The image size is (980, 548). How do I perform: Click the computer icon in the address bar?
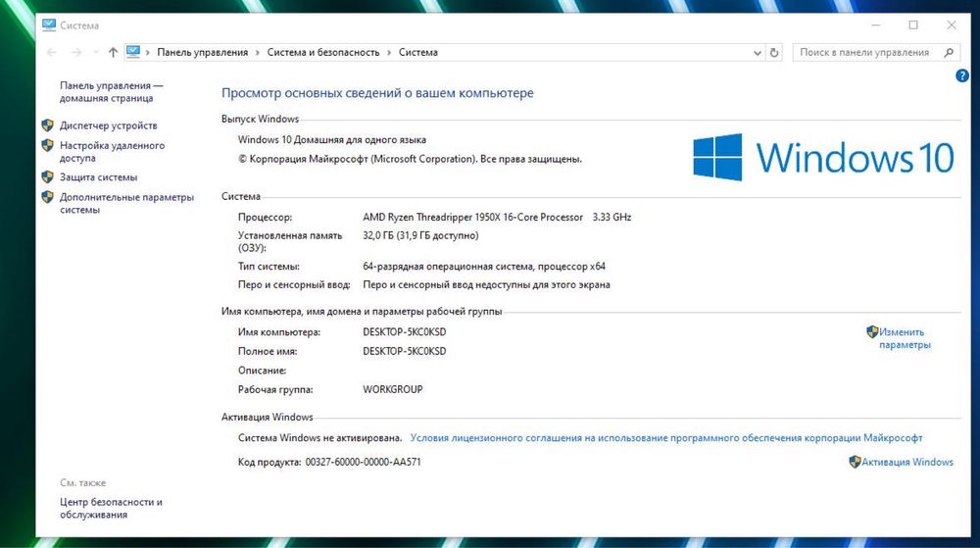132,52
